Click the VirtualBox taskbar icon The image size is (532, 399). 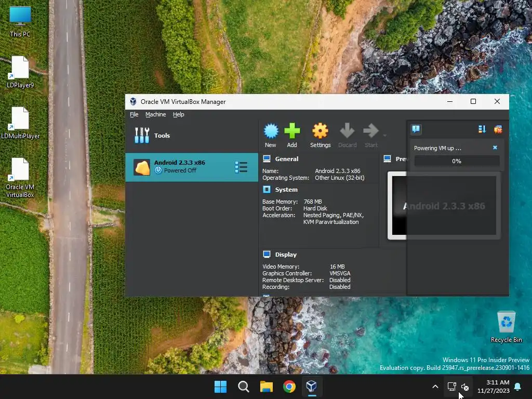pos(312,387)
